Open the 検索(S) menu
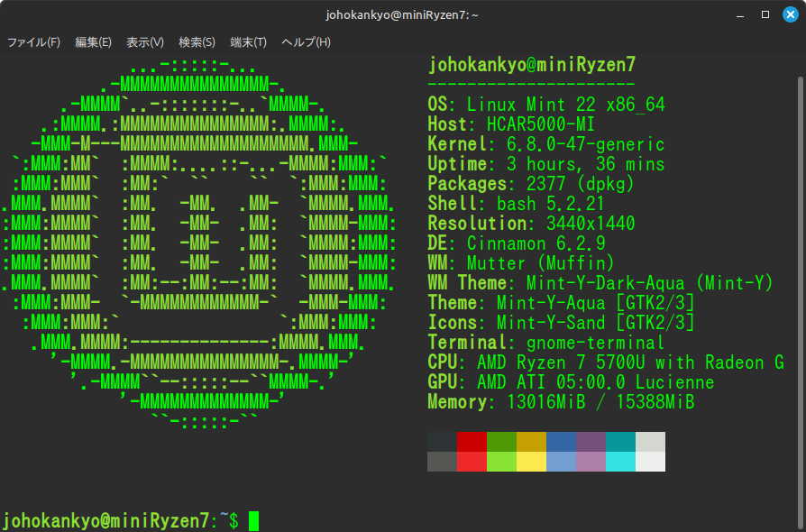 [197, 42]
